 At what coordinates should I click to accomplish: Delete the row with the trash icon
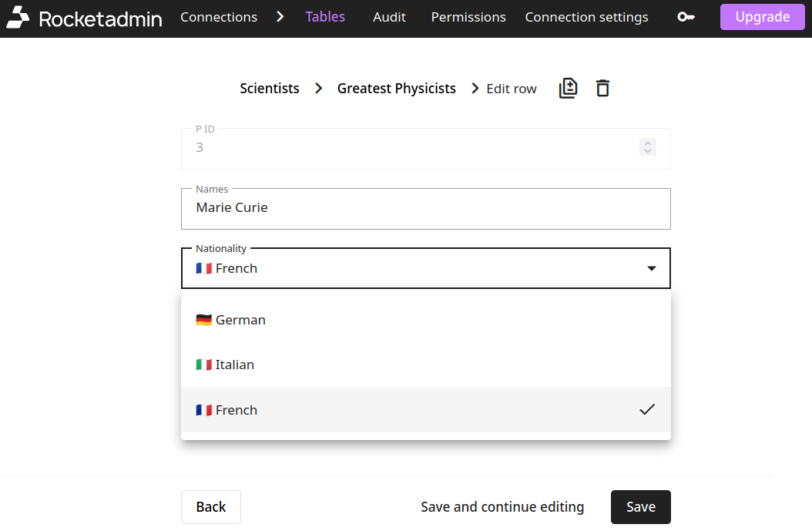602,88
